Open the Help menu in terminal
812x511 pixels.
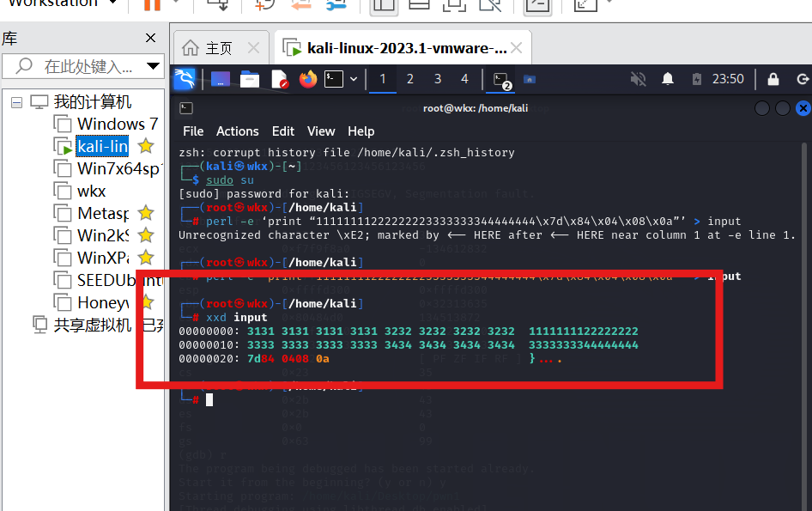pos(361,131)
